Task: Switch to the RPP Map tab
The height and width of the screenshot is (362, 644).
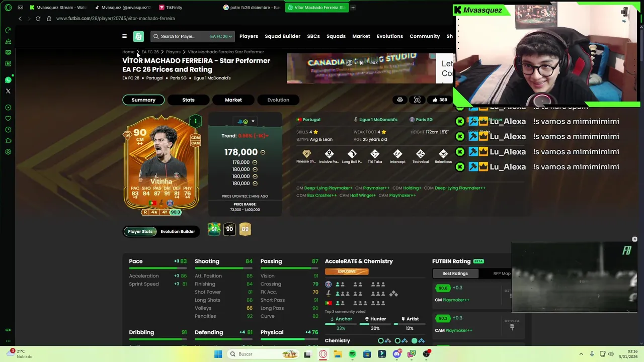Action: 502,274
